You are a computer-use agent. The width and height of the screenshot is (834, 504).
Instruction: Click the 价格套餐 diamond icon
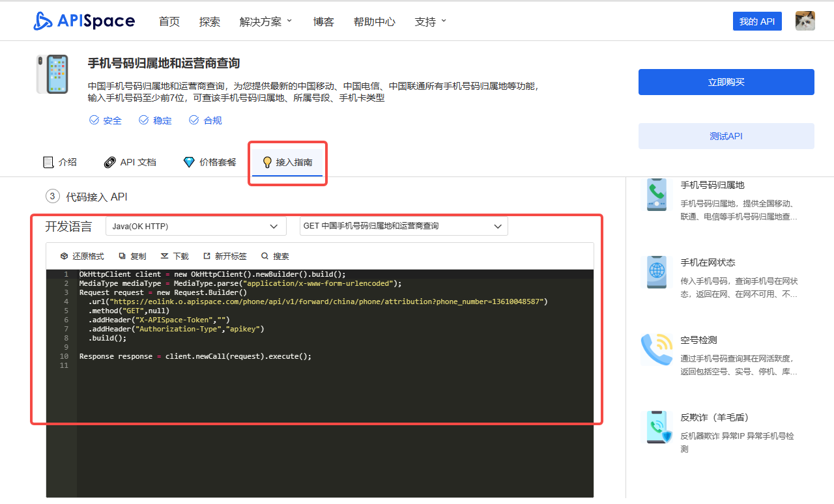point(189,162)
